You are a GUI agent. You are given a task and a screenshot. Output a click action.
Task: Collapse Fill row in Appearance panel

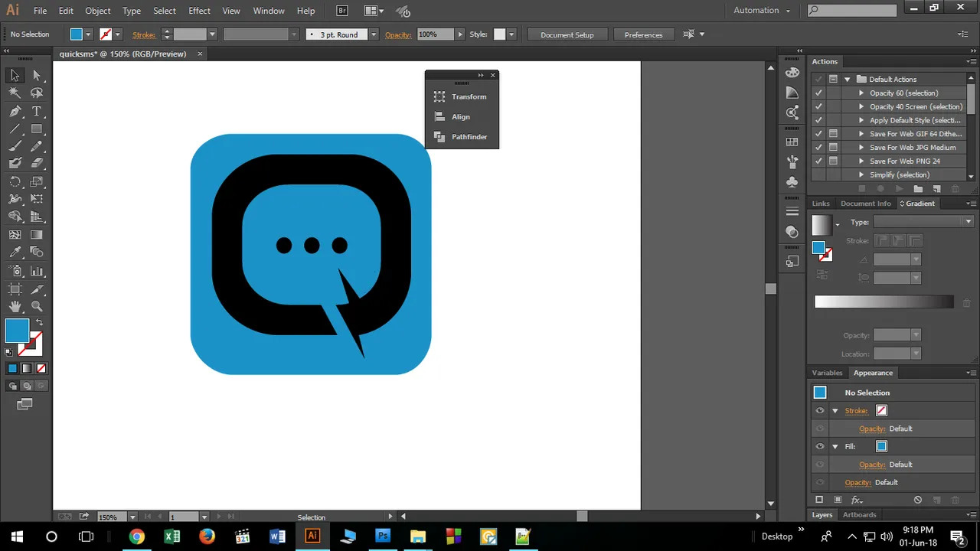(835, 446)
